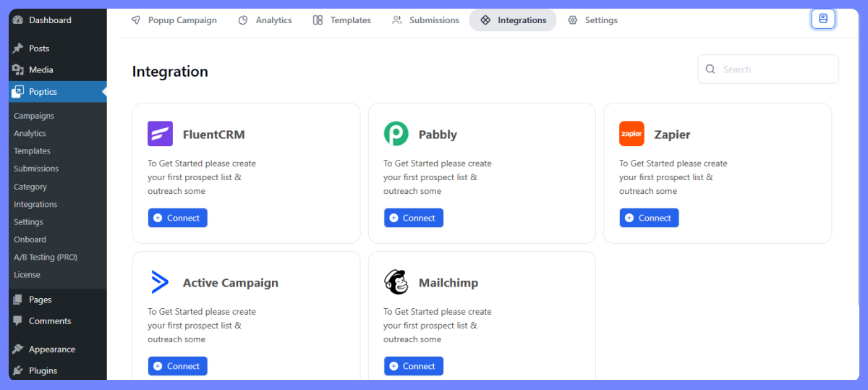Viewport: 868px width, 390px height.
Task: Click the Pabbly logo icon
Action: (x=396, y=134)
